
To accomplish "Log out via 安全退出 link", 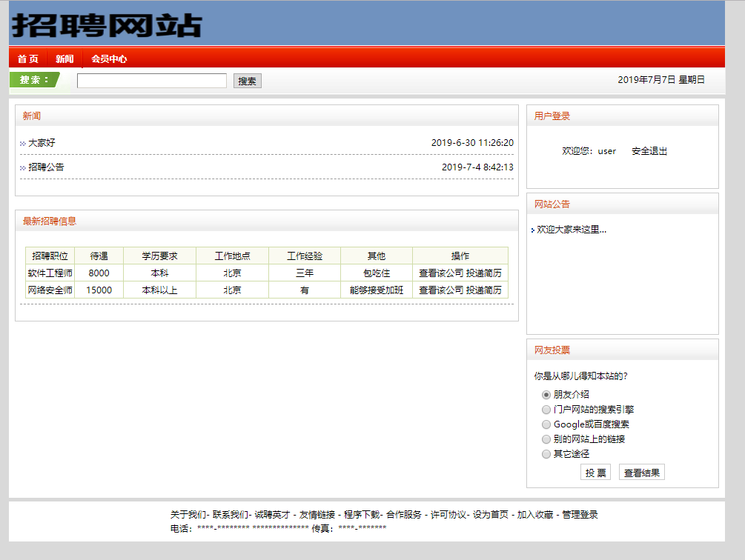I will point(648,151).
